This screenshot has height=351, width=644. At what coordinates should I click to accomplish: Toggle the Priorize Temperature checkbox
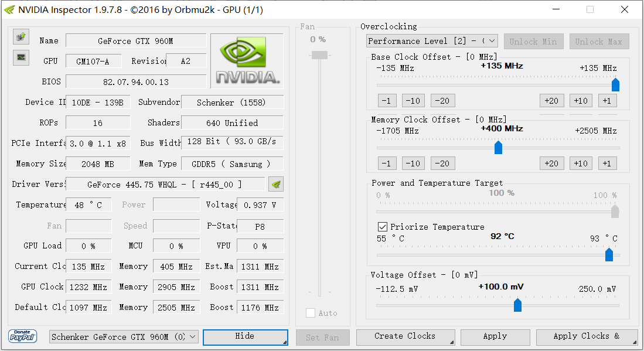[x=383, y=227]
